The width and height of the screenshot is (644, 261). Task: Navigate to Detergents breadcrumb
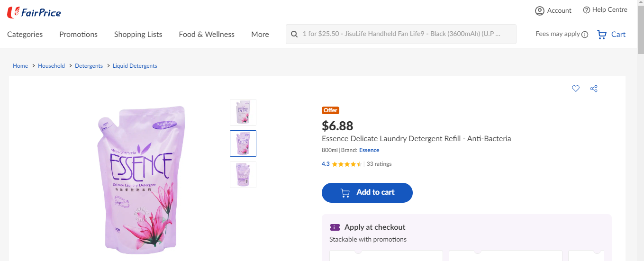click(89, 66)
